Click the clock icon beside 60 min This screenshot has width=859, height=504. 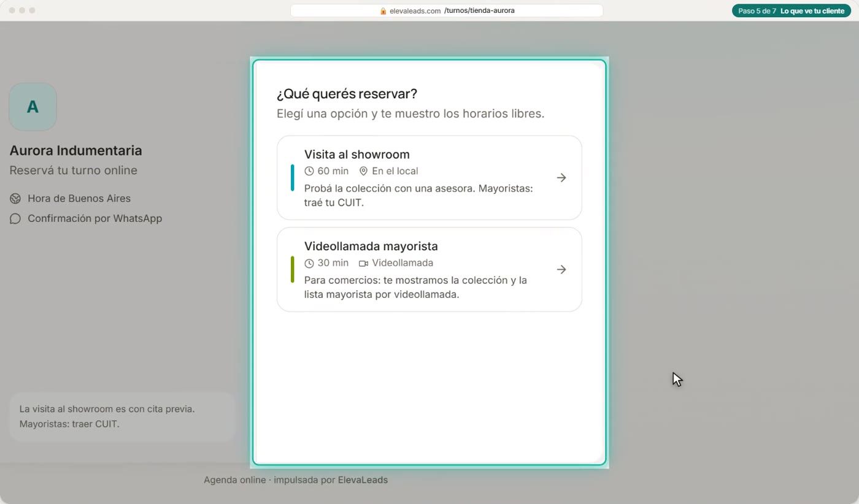309,171
